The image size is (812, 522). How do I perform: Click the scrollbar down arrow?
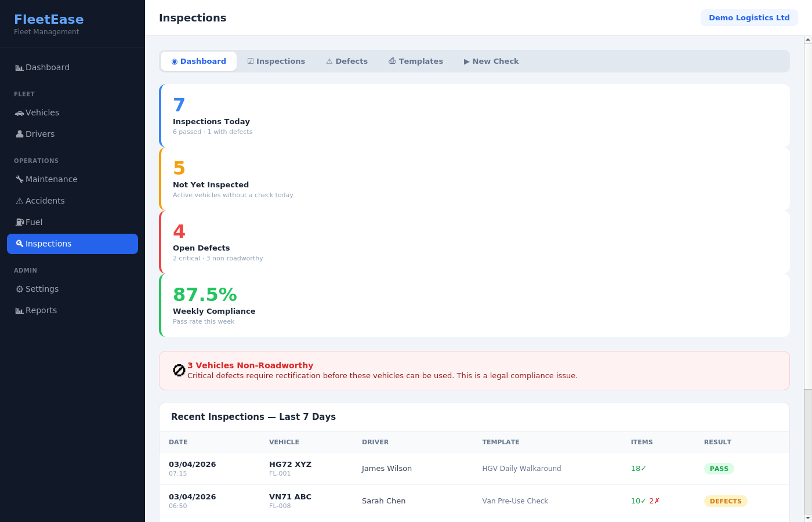tap(807, 517)
